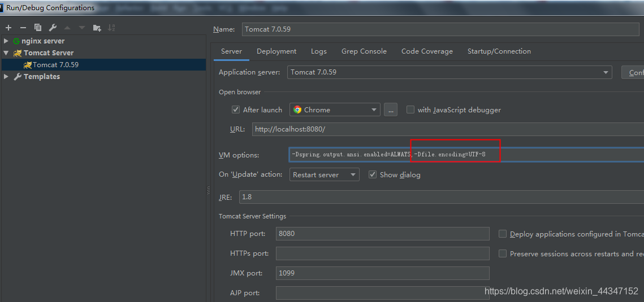The height and width of the screenshot is (302, 644).
Task: Collapse the Tomcat Server tree node
Action: pos(6,53)
